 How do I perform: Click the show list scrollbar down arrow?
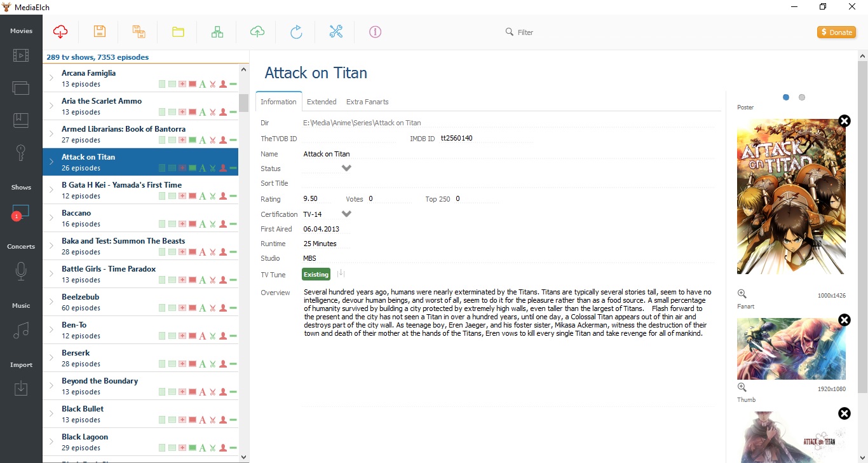[244, 457]
